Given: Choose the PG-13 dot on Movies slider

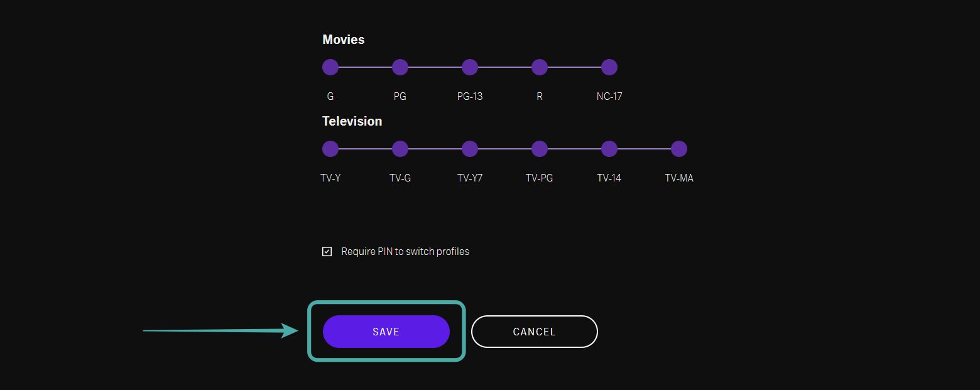Looking at the screenshot, I should pos(470,67).
